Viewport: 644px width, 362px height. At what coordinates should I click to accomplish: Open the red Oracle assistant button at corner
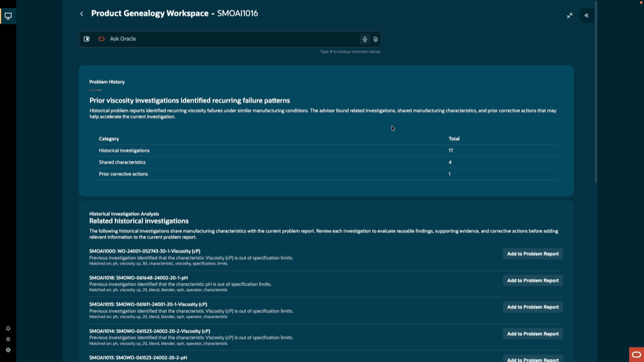(x=636, y=354)
